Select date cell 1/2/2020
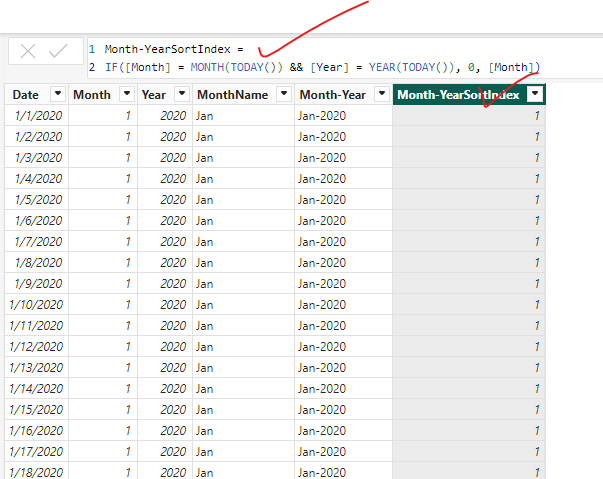Screen dimensions: 603x479 click(x=38, y=137)
